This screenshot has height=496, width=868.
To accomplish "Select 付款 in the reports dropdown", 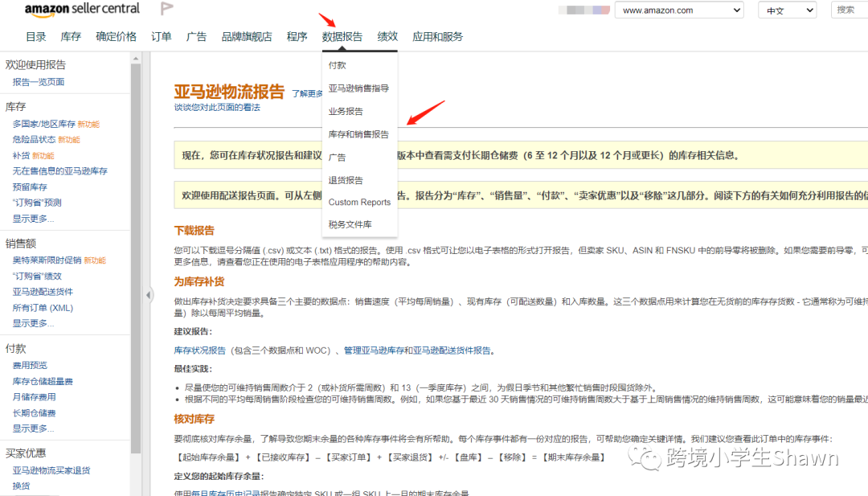I will click(337, 65).
